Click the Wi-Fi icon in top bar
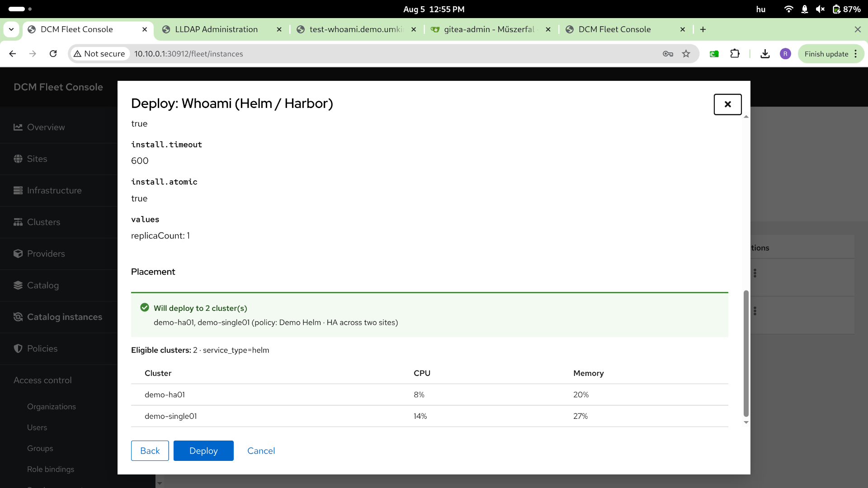The height and width of the screenshot is (488, 868). pos(789,9)
